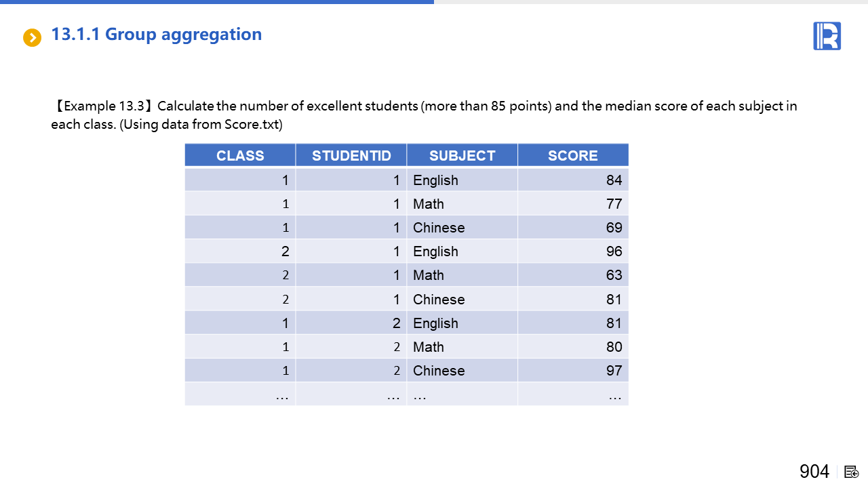Screen dimensions: 868x488
Task: Click the return-to-contents icon beside 904
Action: point(852,472)
